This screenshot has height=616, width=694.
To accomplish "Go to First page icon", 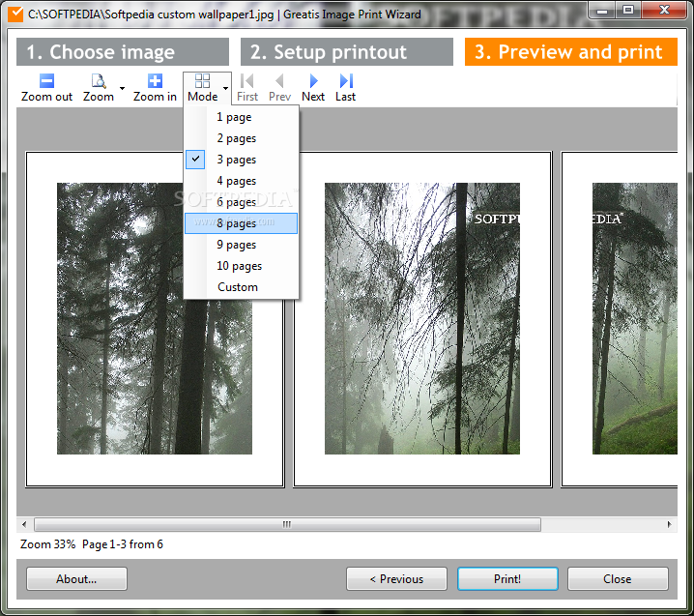I will point(247,81).
